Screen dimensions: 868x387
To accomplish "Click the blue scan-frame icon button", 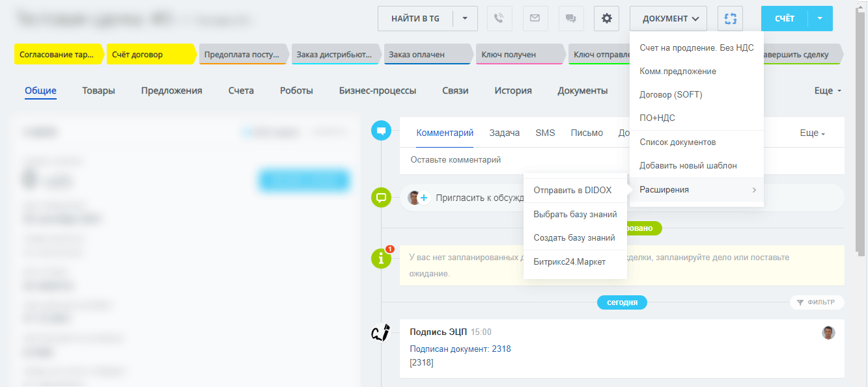I will (x=730, y=18).
